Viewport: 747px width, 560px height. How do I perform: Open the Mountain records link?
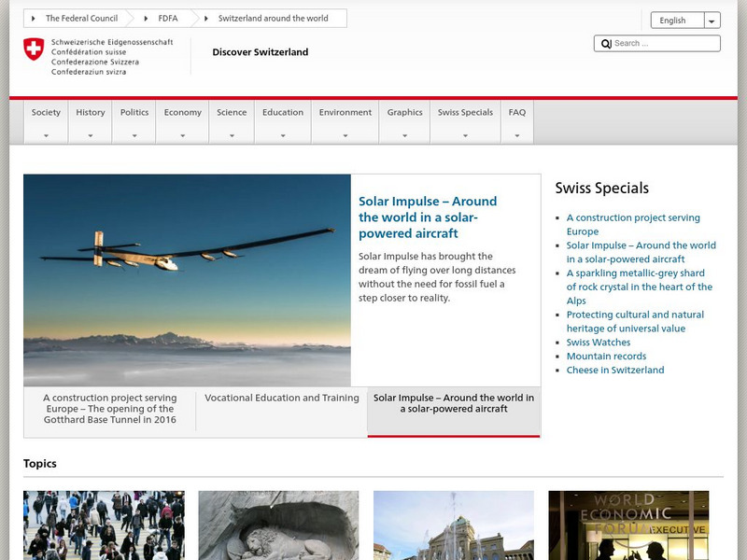(x=606, y=357)
